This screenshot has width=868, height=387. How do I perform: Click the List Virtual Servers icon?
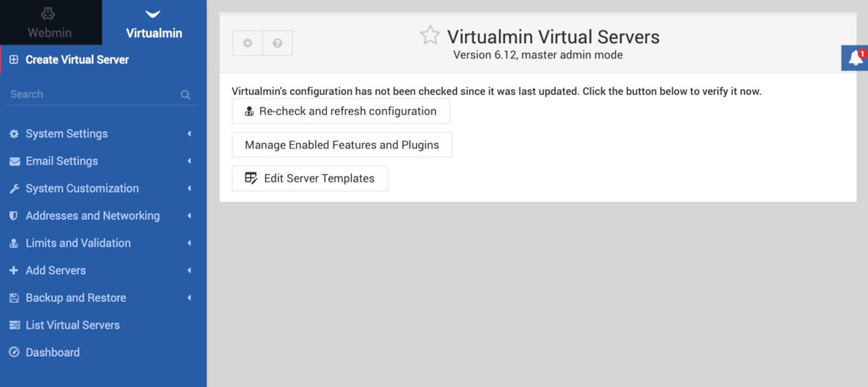(14, 324)
